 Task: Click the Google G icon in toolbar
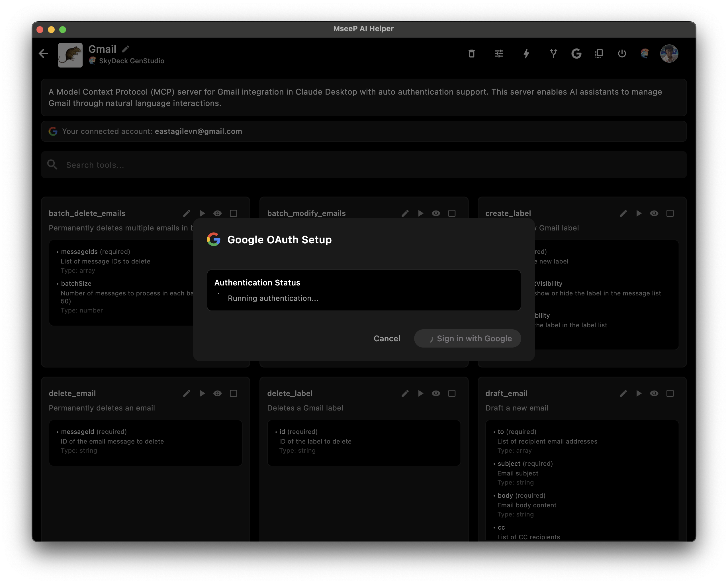(x=576, y=53)
